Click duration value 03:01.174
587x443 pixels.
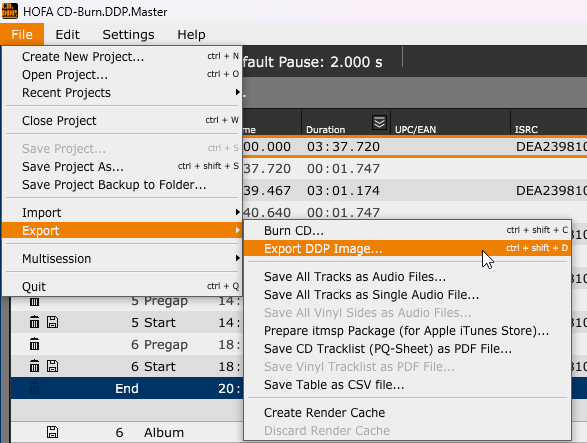(x=343, y=191)
